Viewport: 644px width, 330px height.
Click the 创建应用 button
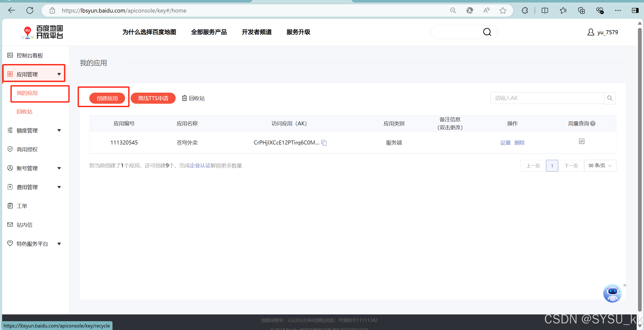click(x=107, y=98)
